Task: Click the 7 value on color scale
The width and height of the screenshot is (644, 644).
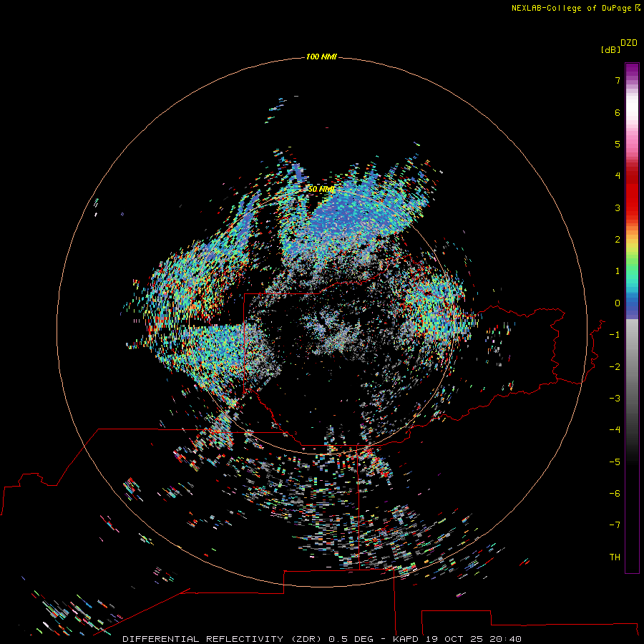Action: (618, 80)
